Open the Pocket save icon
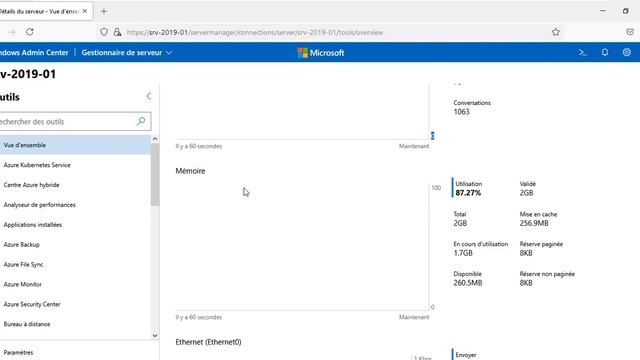 [x=630, y=32]
